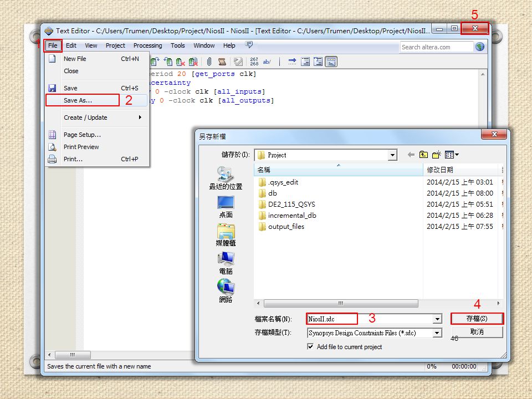Toggle Add file to current project checkbox
532x399 pixels.
310,346
